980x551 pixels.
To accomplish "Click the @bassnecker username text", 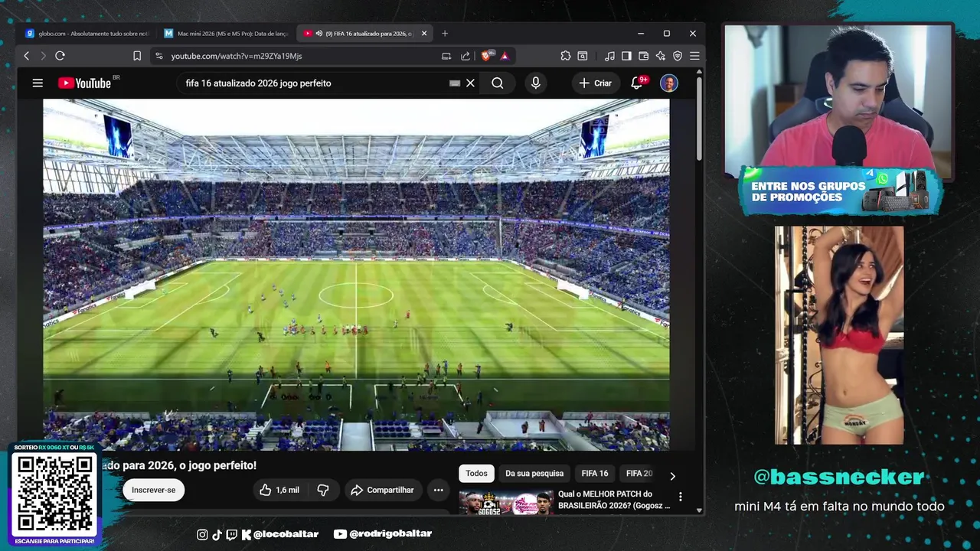I will (x=838, y=477).
